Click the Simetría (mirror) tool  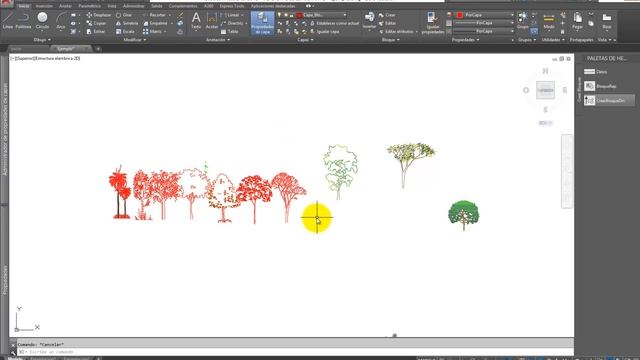coord(127,23)
